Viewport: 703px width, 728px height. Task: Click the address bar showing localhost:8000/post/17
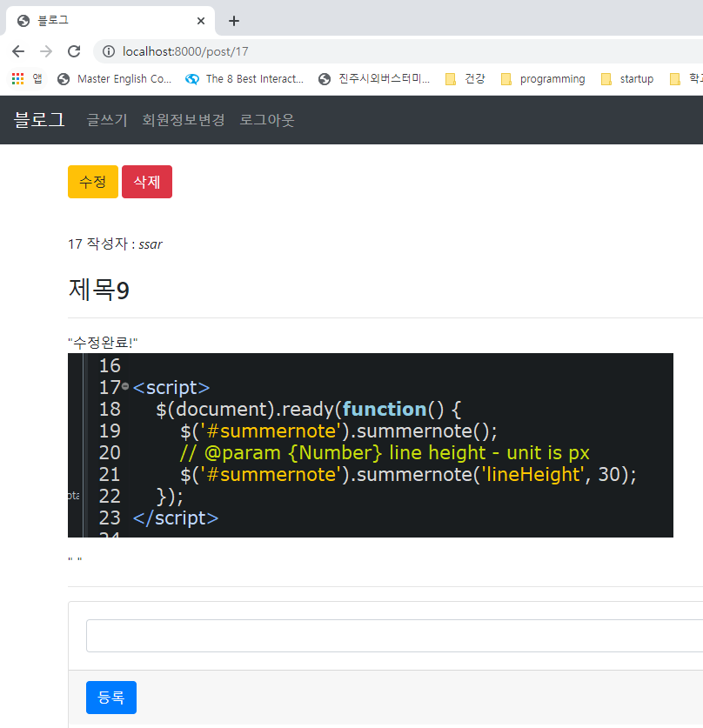pos(399,51)
